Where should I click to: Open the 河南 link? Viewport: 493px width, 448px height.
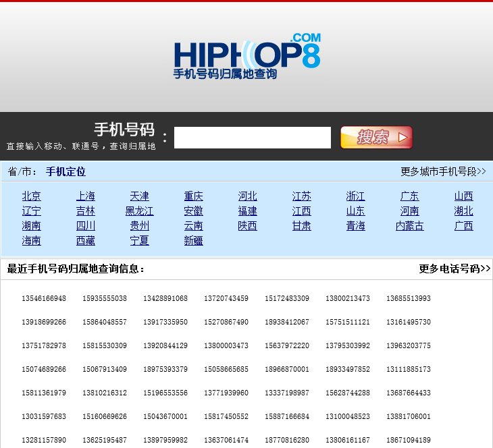tap(410, 211)
